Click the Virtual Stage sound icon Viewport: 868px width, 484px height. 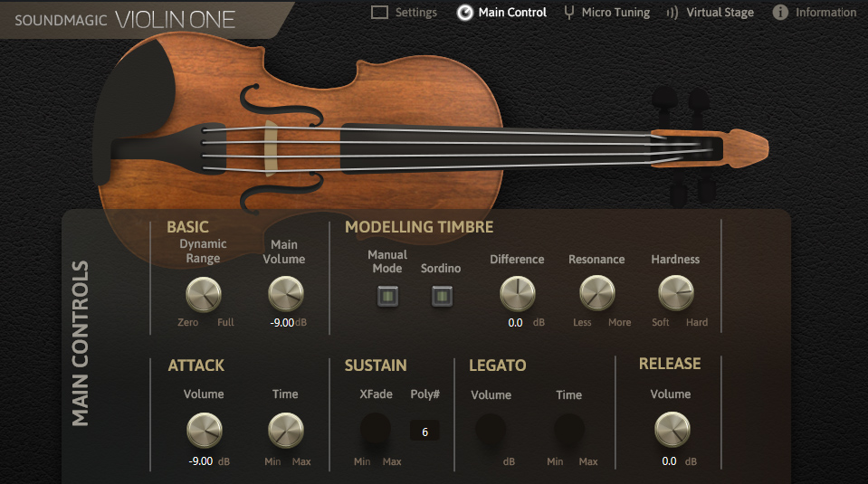[672, 13]
